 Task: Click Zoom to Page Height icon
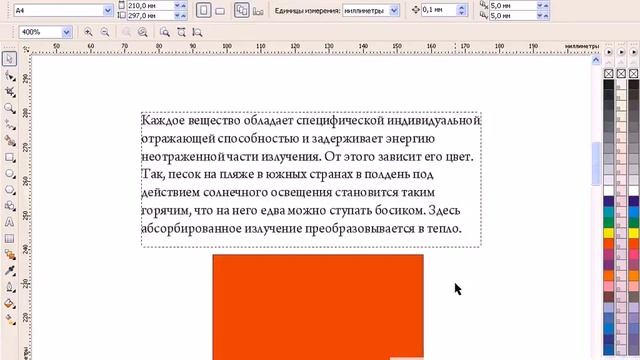197,32
